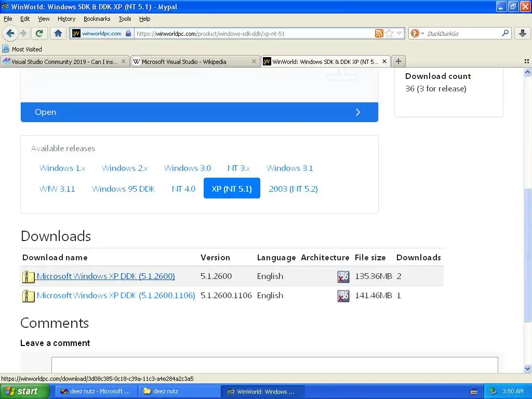The image size is (532, 399).
Task: Click the chevron on the Open bar
Action: pyautogui.click(x=358, y=112)
